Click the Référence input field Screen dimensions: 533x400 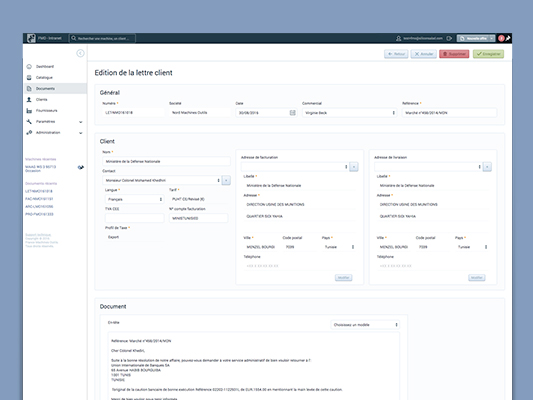click(449, 112)
